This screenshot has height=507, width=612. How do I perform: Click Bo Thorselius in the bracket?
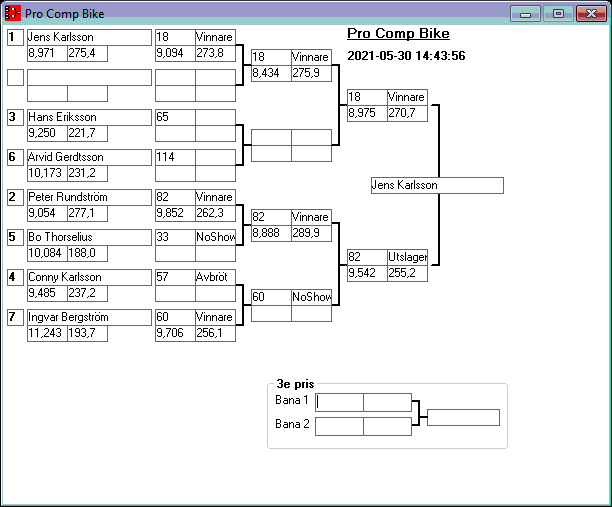point(88,237)
